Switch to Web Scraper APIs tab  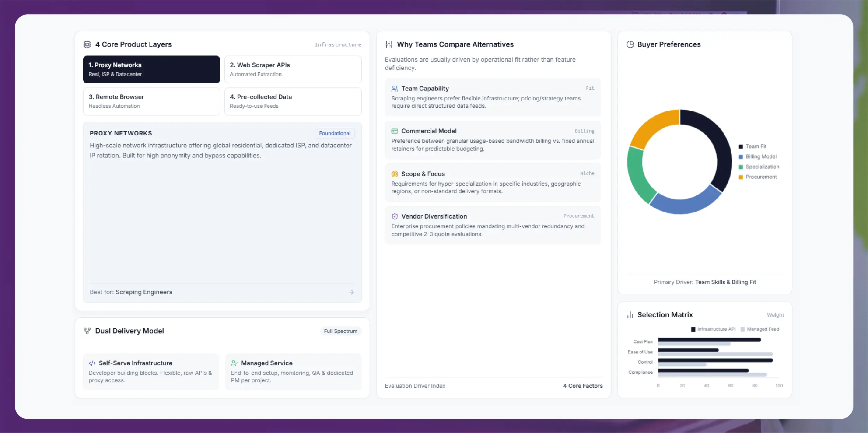tap(293, 69)
